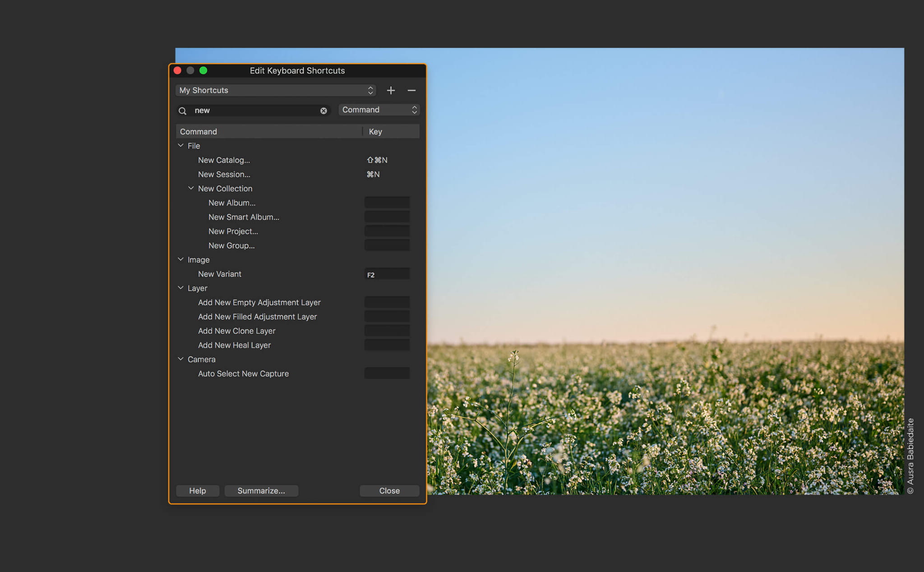Viewport: 924px width, 572px height.
Task: Click the ⌘N shortcut for New Session
Action: pos(373,174)
